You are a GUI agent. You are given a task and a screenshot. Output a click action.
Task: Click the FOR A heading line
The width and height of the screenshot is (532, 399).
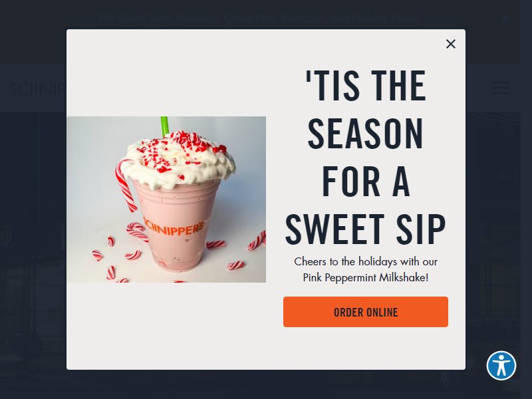pyautogui.click(x=365, y=181)
